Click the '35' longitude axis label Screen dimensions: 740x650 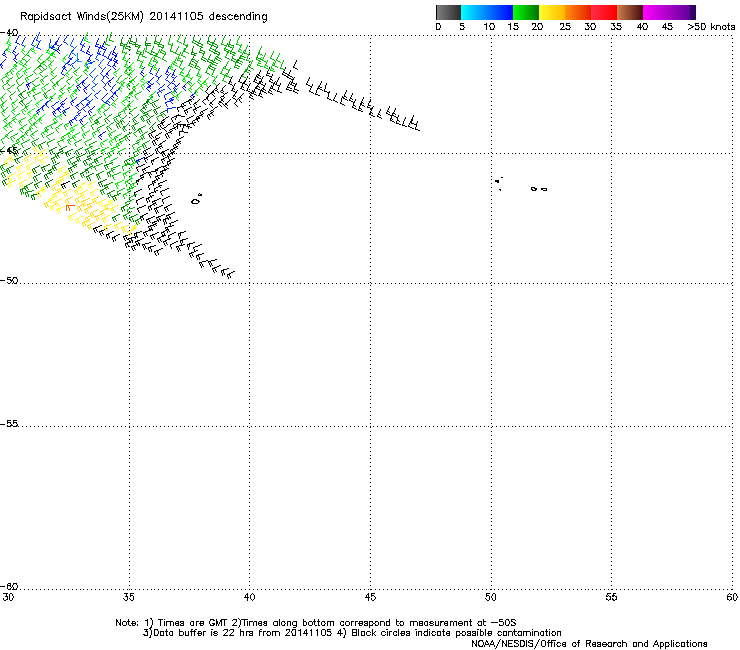129,597
